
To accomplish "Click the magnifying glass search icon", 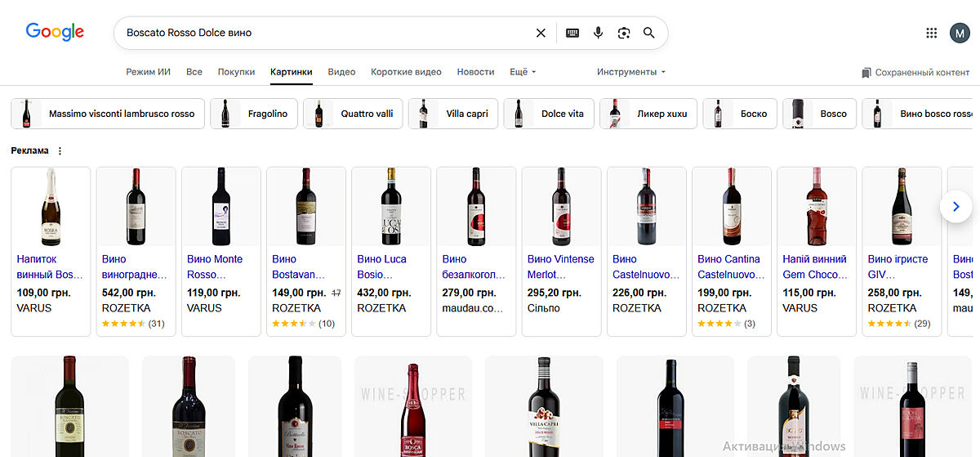I will (x=649, y=33).
